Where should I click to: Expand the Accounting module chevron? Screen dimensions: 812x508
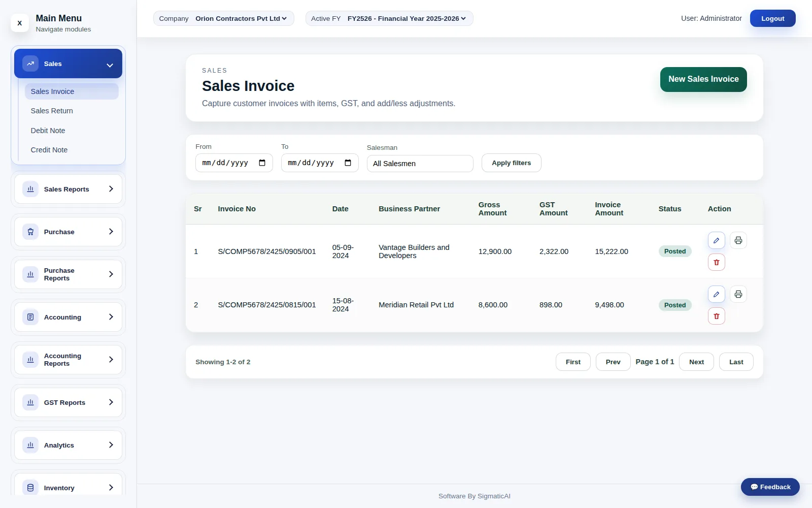point(111,317)
